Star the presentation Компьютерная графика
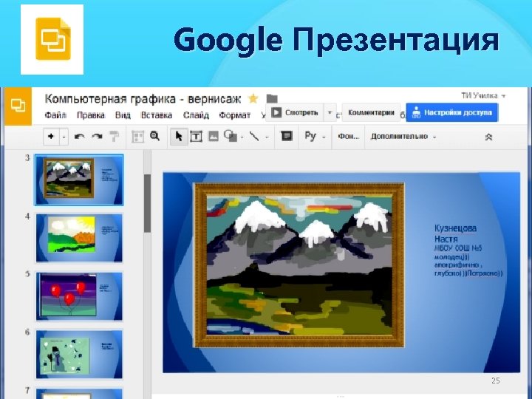Image resolution: width=532 pixels, height=399 pixels. tap(253, 99)
